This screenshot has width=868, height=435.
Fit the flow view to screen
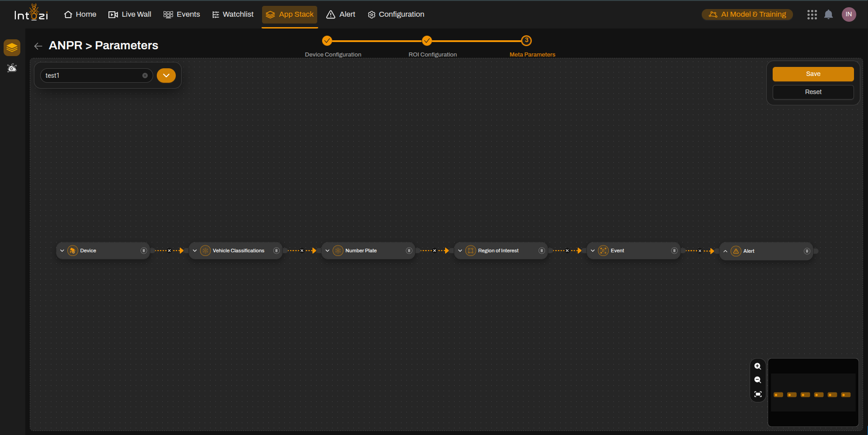[x=758, y=394]
